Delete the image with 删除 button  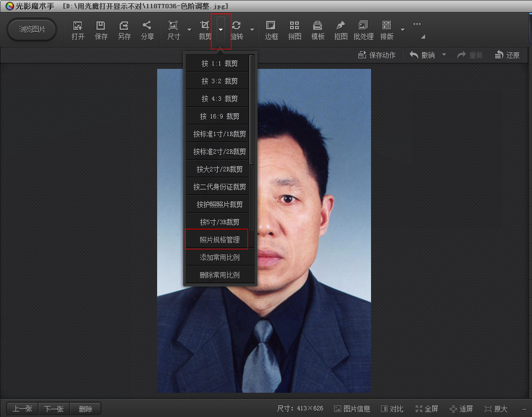pyautogui.click(x=85, y=409)
